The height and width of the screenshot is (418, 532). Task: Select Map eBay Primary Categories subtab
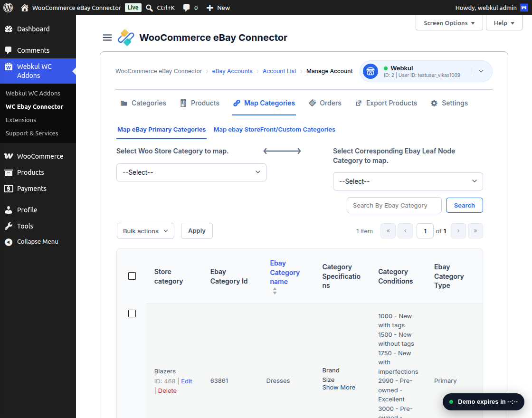161,130
